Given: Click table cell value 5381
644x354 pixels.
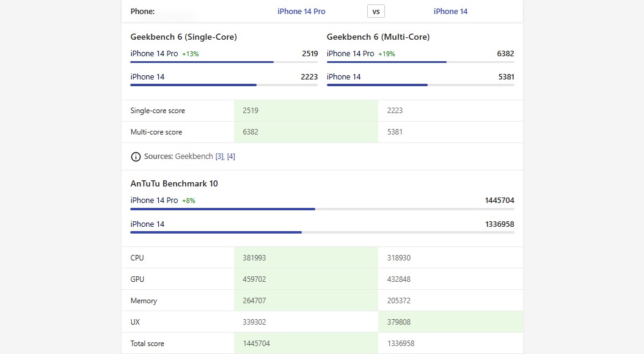Looking at the screenshot, I should pos(395,132).
